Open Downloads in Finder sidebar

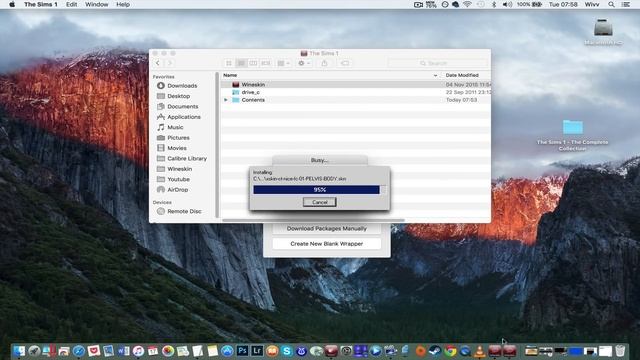(x=182, y=86)
